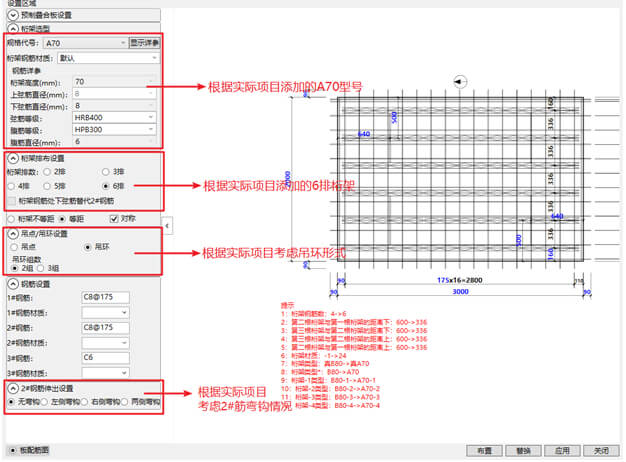Open the 腹筋直径 6 dropdown
Image resolution: width=626 pixels, height=462 pixels.
tap(114, 142)
